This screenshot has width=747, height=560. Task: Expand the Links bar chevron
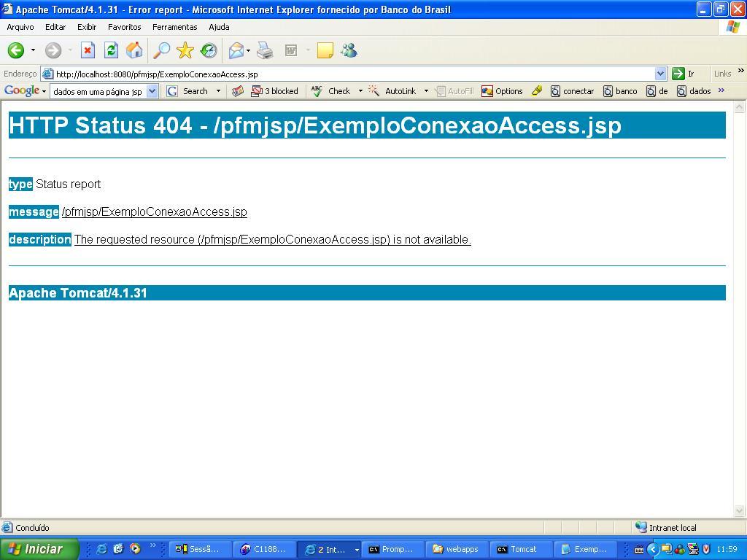tap(740, 71)
